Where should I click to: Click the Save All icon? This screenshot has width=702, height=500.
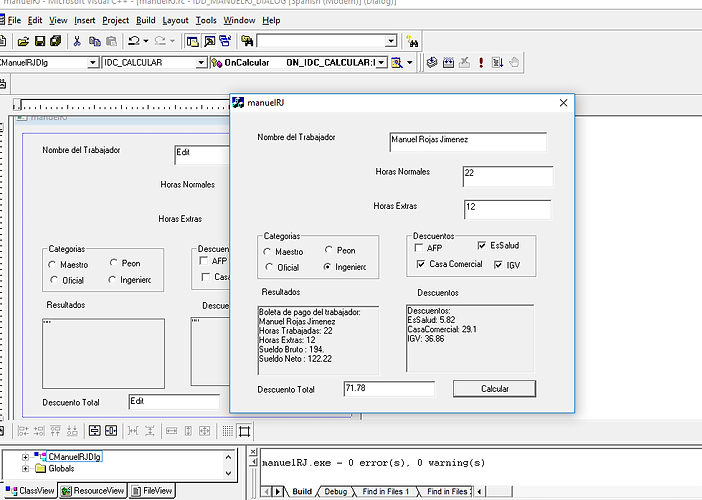click(56, 41)
